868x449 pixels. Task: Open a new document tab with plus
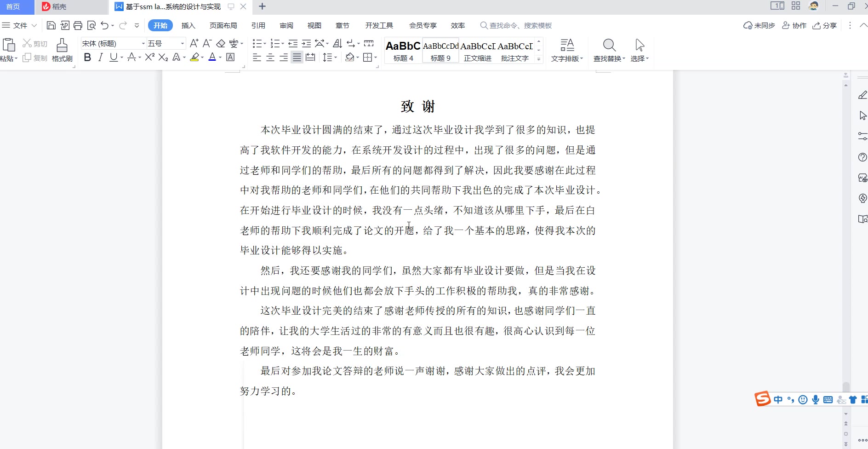click(x=262, y=6)
